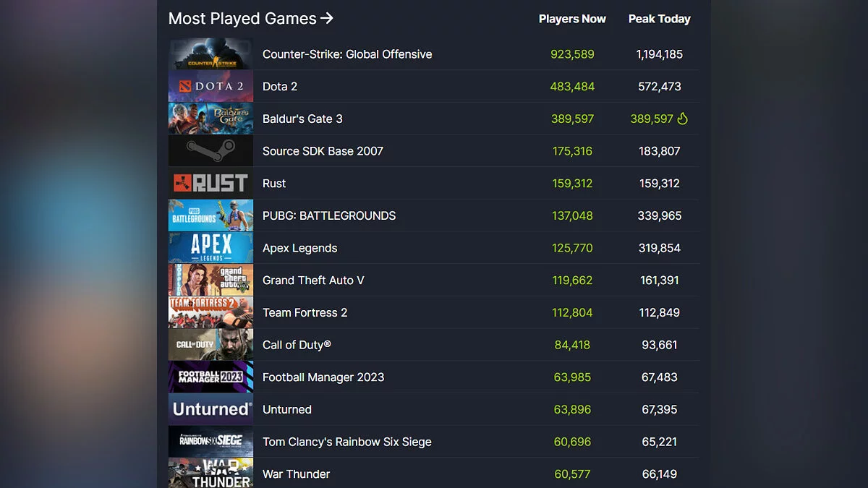This screenshot has height=488, width=868.
Task: Select the Football Manager 2023 title
Action: click(323, 377)
